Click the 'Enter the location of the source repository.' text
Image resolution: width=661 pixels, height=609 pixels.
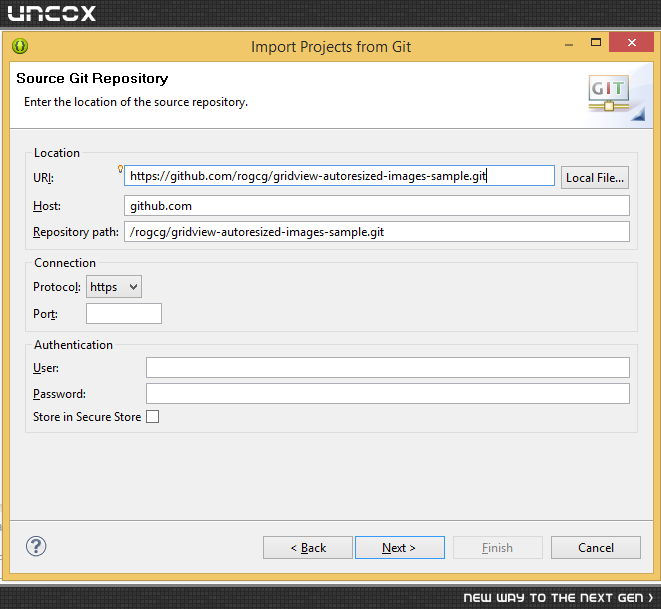tap(136, 102)
